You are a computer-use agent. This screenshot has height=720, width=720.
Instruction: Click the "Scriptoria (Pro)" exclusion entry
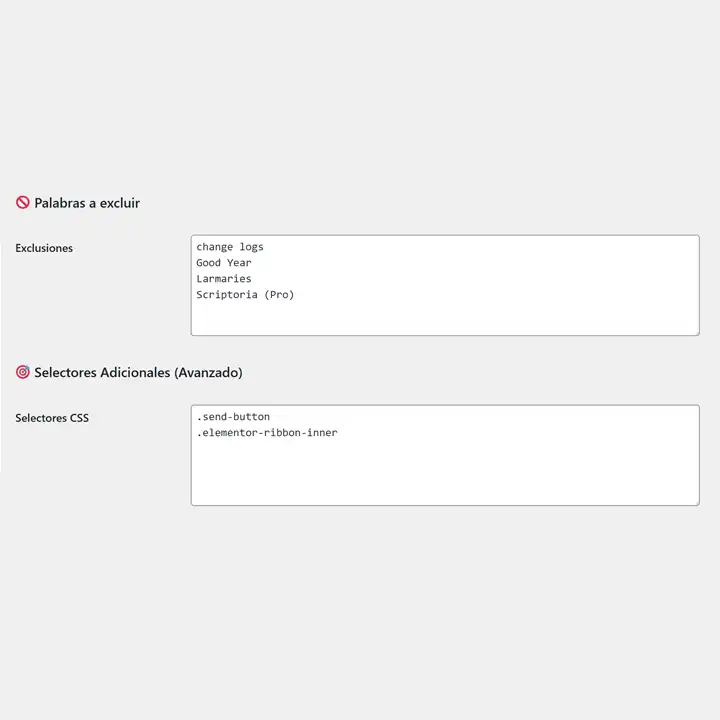point(245,295)
